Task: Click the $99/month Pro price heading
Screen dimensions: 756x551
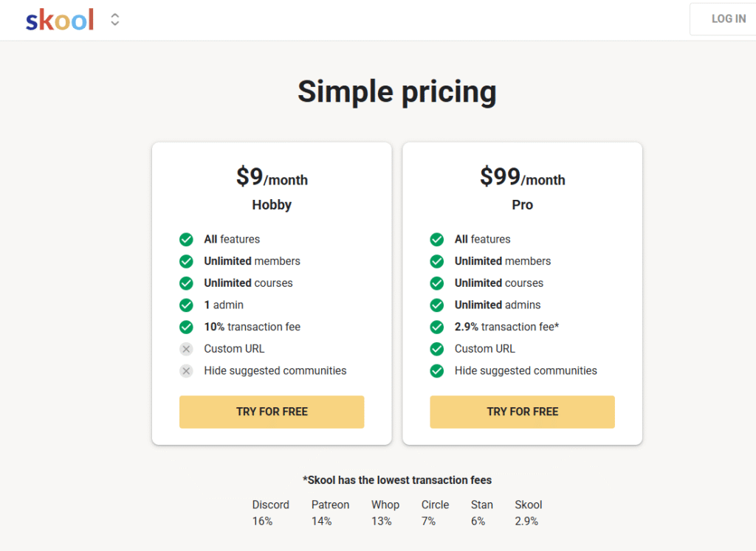Action: tap(522, 178)
